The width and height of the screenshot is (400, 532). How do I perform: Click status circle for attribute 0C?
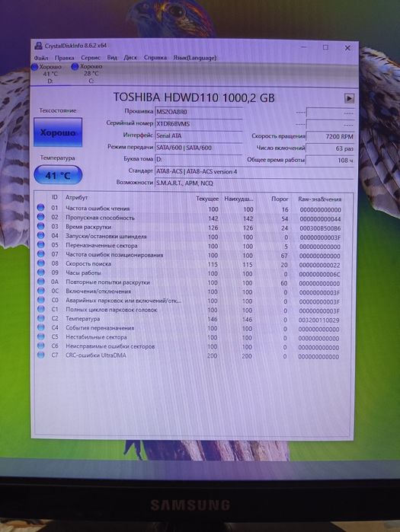[x=40, y=291]
